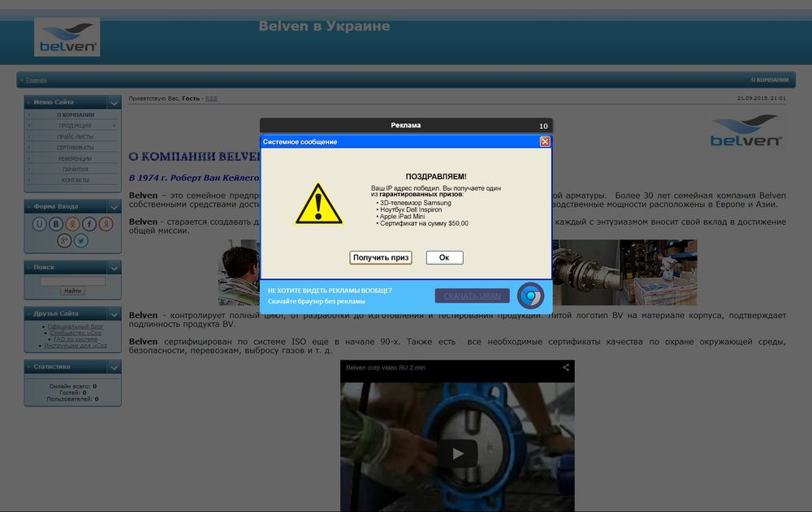
Task: Click the Главная breadcrumb link
Action: (x=37, y=80)
